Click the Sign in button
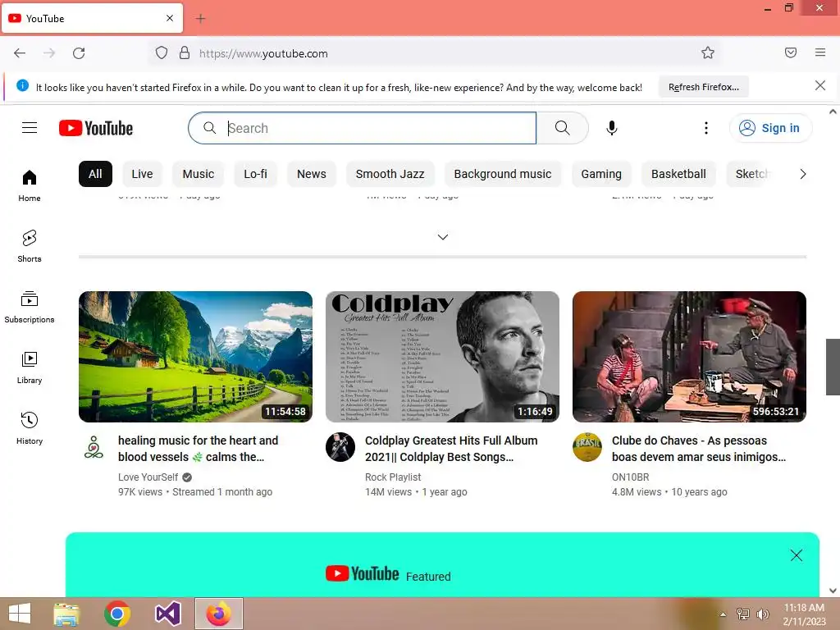The height and width of the screenshot is (630, 840). (x=770, y=128)
